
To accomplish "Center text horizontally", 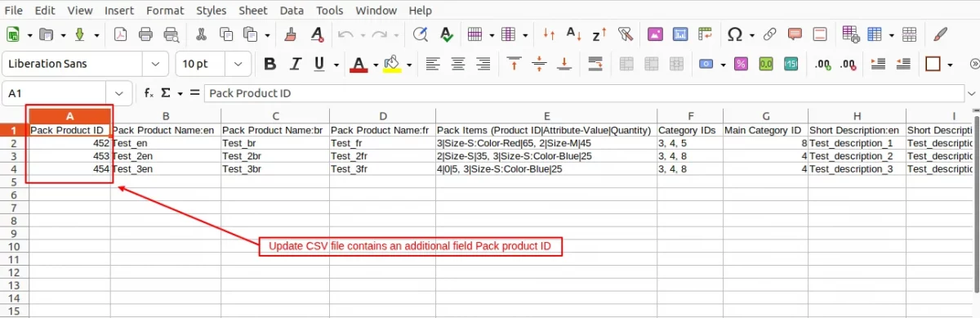I will pos(458,64).
